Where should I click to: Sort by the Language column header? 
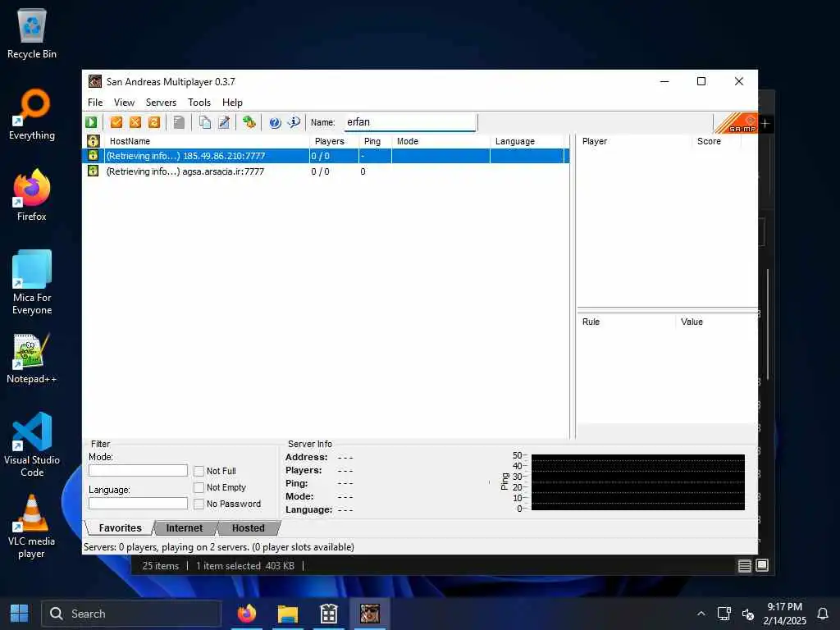click(x=527, y=141)
